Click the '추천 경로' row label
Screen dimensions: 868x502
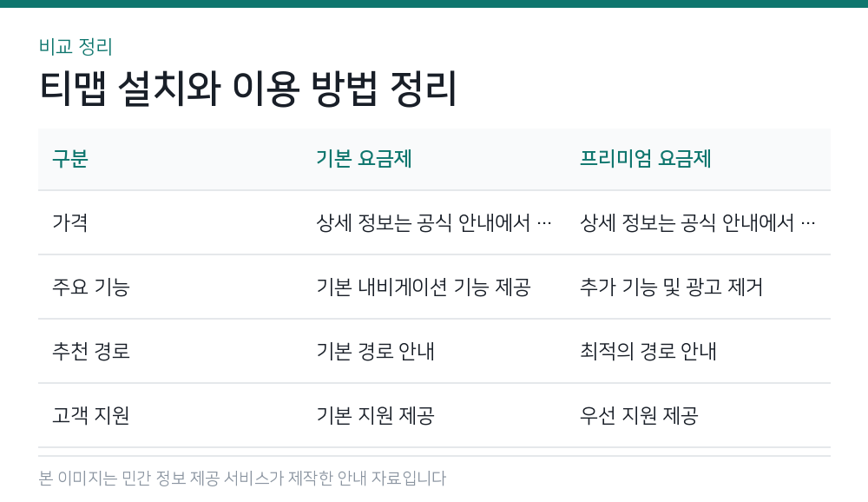[x=91, y=351]
